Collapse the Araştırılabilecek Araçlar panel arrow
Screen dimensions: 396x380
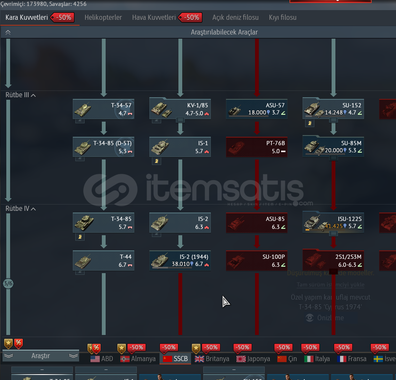(8, 32)
